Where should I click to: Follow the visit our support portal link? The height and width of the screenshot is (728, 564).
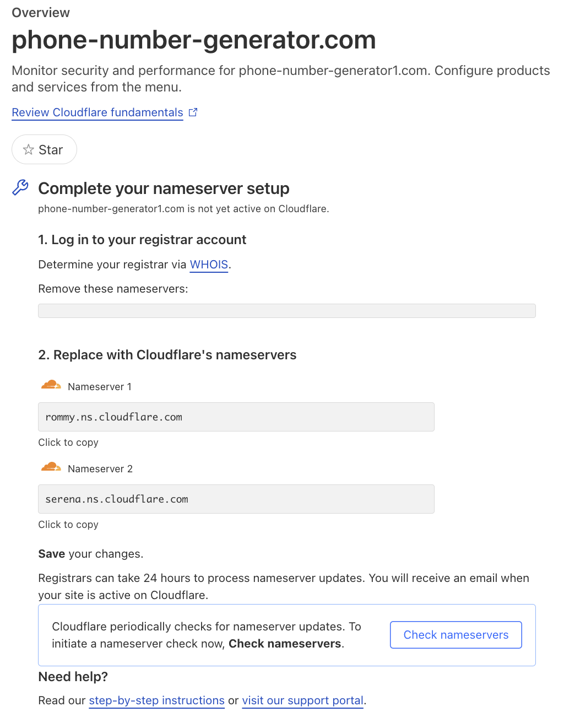point(302,700)
